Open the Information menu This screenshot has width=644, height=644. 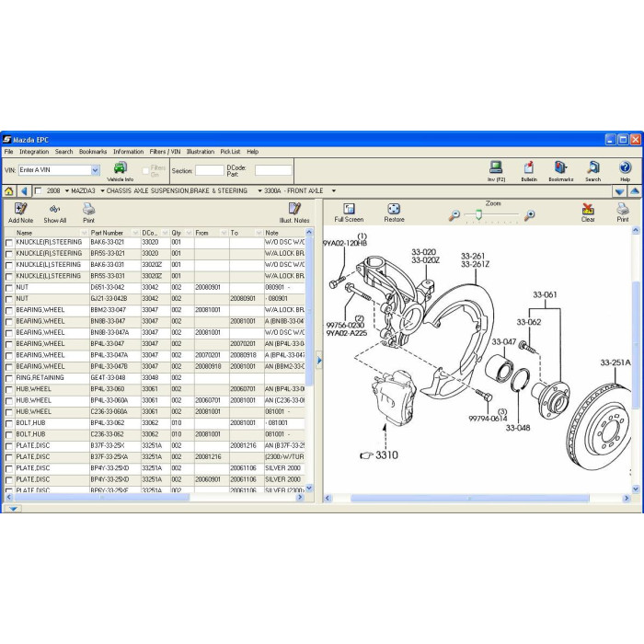(x=128, y=152)
